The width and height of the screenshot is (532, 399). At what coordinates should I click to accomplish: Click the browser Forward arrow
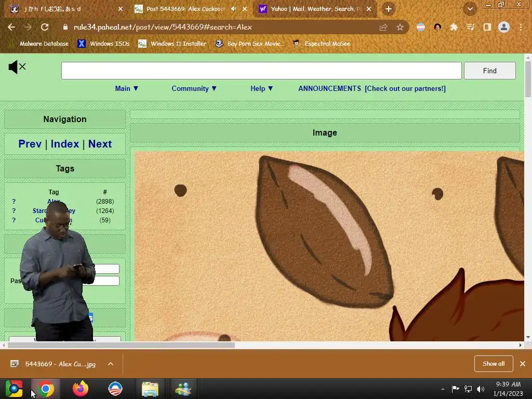[28, 27]
